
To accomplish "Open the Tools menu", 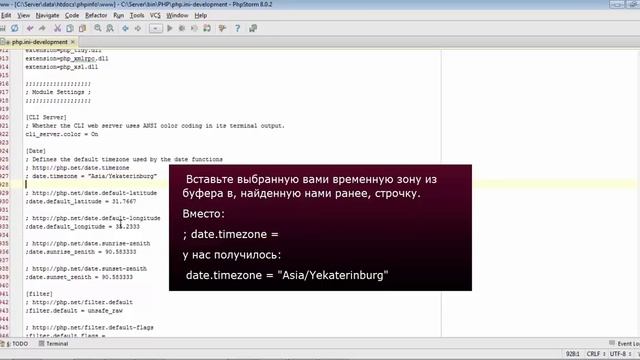I will 137,16.
